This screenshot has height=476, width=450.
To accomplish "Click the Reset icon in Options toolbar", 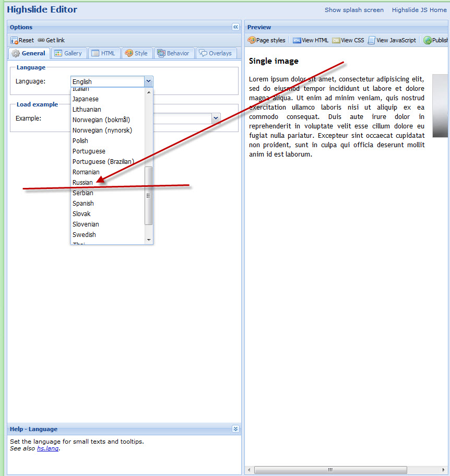I will [x=14, y=40].
